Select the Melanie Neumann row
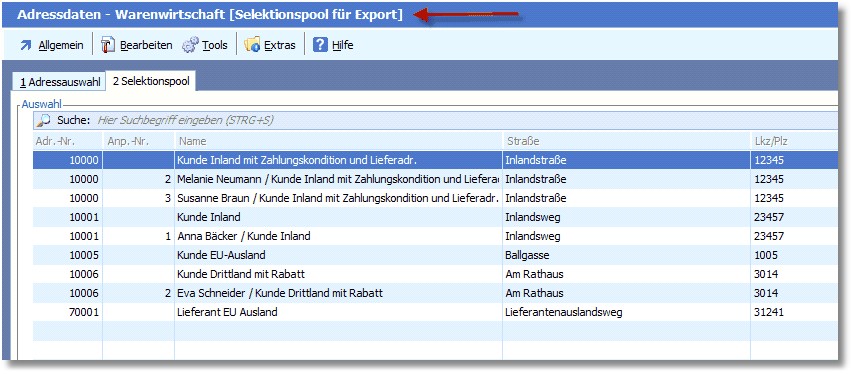Image resolution: width=852 pixels, height=374 pixels. click(x=435, y=179)
